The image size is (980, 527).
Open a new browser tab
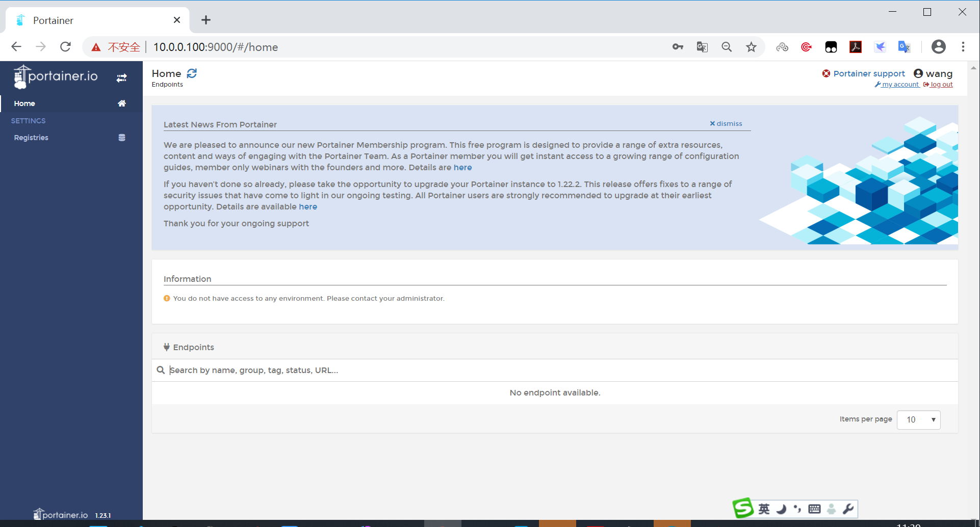coord(206,20)
